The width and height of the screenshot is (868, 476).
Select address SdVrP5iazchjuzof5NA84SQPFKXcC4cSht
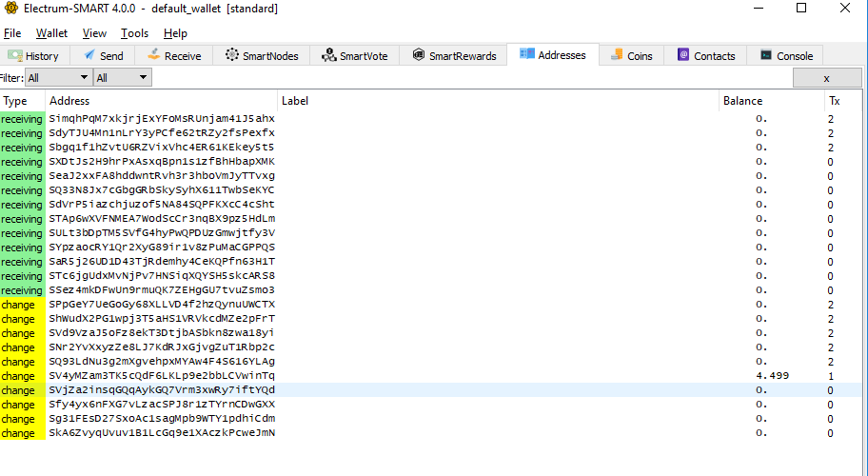(162, 205)
